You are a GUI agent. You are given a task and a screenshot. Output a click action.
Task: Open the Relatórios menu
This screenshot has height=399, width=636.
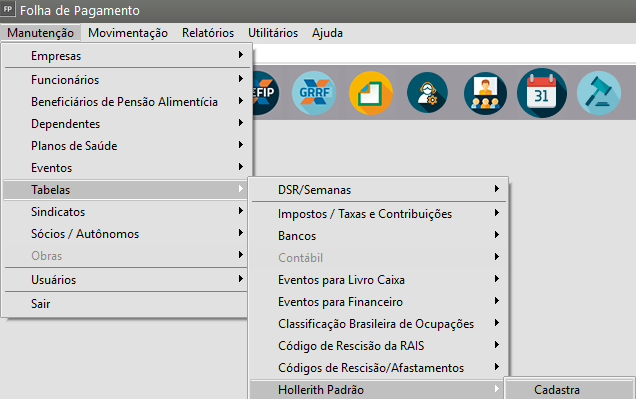(208, 33)
